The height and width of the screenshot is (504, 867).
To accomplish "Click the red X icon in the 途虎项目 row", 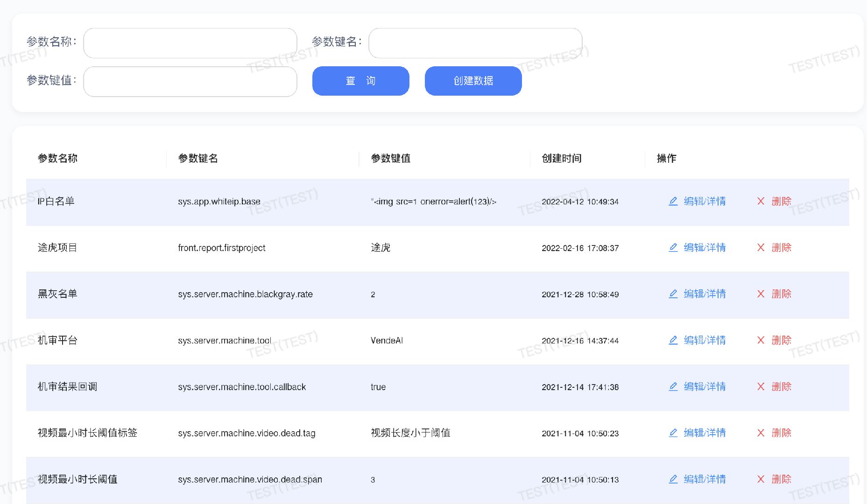I will tap(761, 247).
